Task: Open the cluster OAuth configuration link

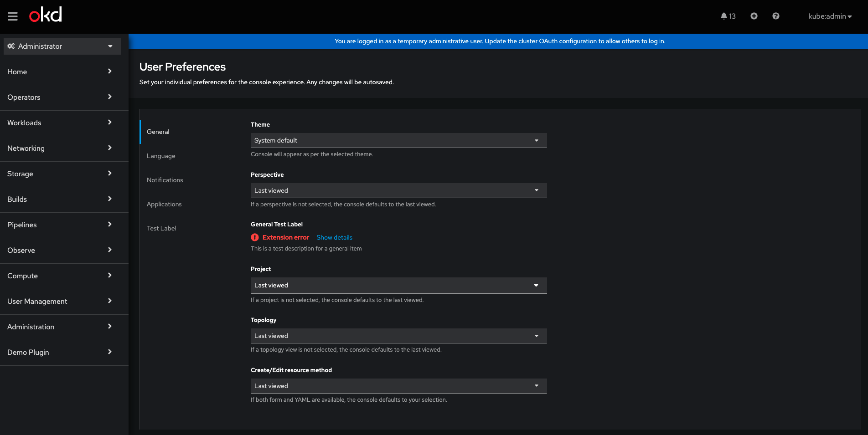Action: [557, 41]
